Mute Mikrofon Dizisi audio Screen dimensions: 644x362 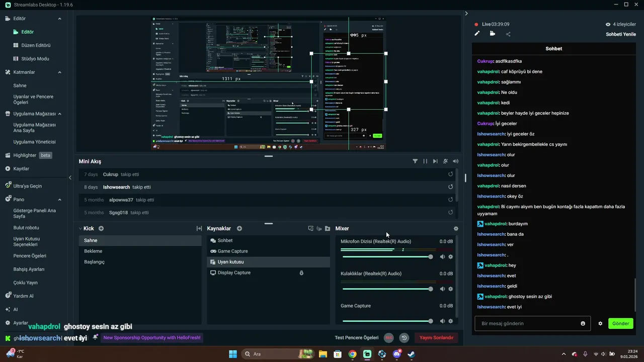[442, 256]
